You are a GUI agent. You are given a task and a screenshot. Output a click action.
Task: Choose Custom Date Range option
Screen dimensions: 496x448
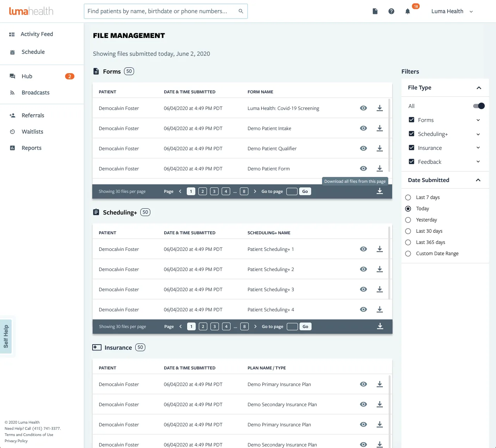[408, 254]
